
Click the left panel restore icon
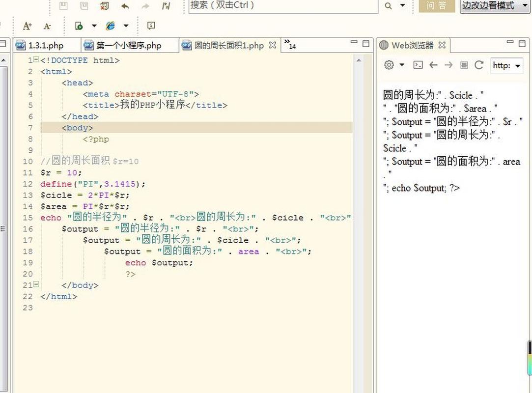3,43
